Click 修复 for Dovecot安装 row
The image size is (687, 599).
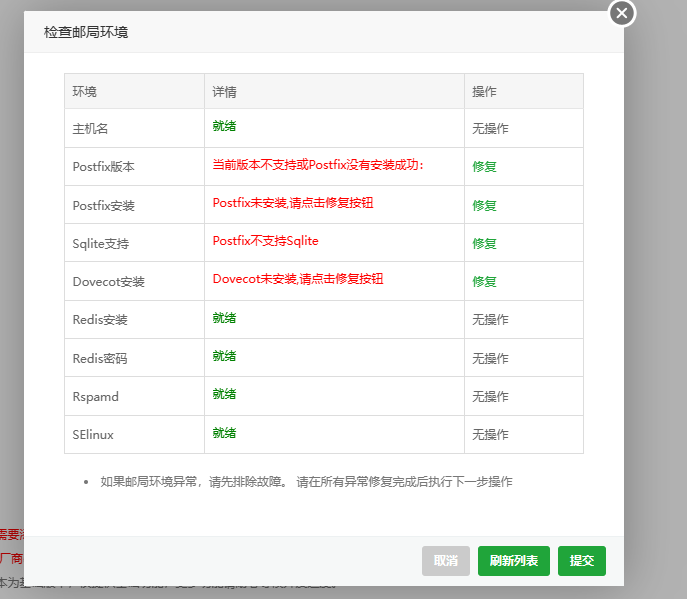tap(484, 281)
